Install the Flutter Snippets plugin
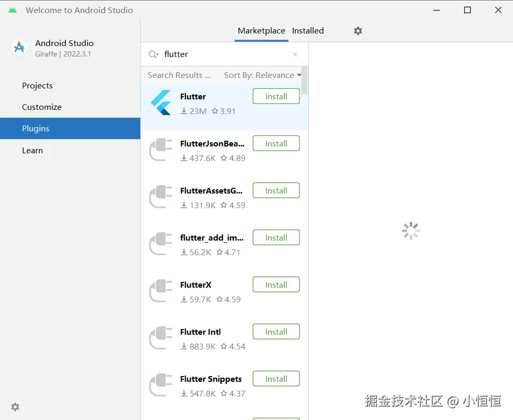This screenshot has height=420, width=513. (x=276, y=379)
